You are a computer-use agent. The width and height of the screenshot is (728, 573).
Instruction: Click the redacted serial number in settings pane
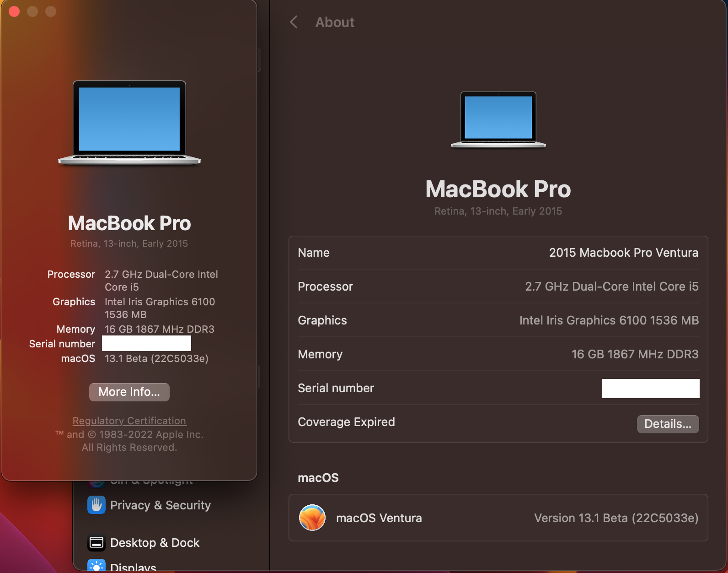coord(651,389)
